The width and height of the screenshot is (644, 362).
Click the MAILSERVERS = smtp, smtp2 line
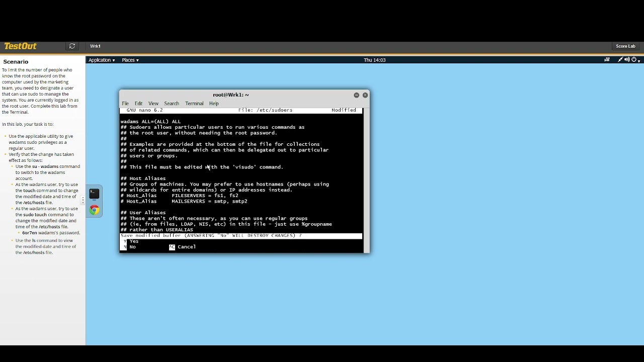pyautogui.click(x=184, y=201)
